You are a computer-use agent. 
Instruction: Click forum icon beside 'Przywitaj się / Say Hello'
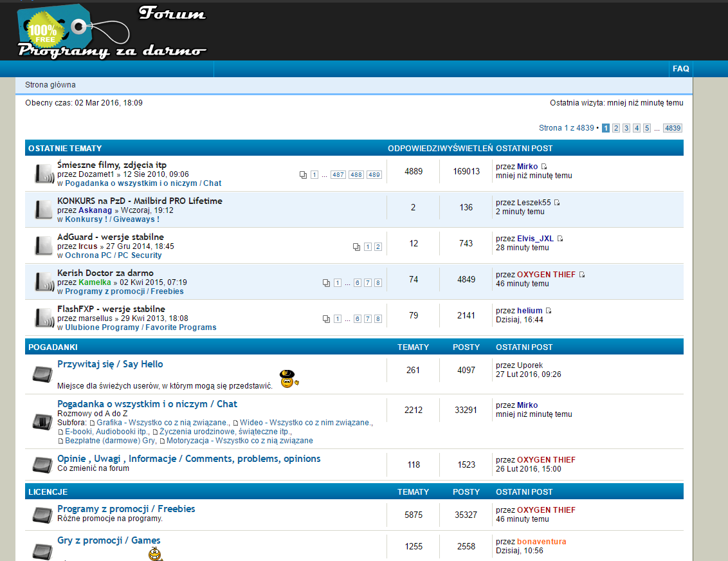[43, 374]
